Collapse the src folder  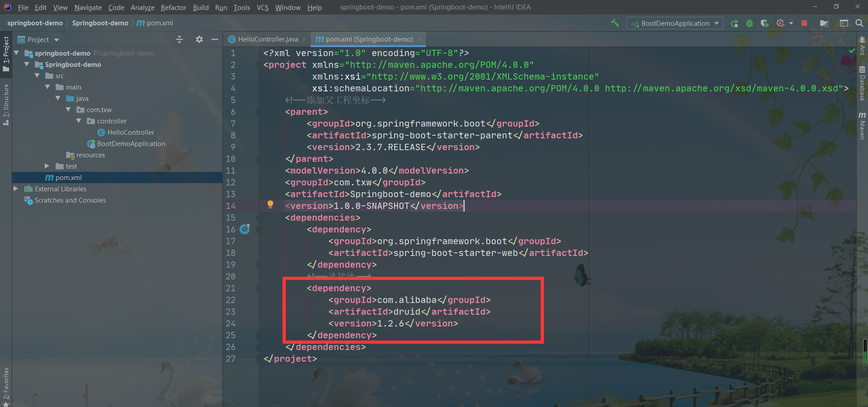point(37,76)
